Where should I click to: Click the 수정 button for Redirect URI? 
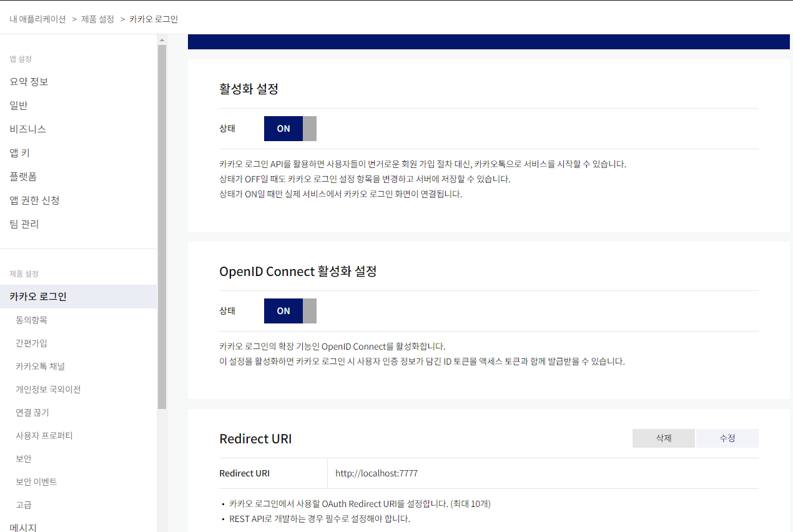(727, 438)
